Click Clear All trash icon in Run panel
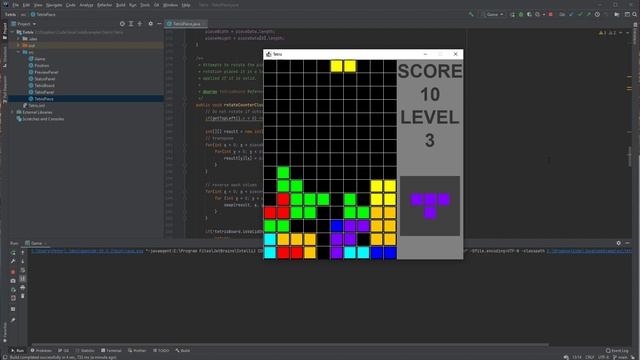 pyautogui.click(x=22, y=296)
